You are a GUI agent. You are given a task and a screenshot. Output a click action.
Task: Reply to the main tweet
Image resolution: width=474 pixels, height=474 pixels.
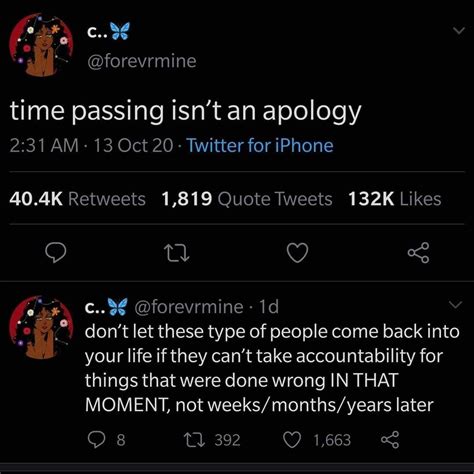tap(56, 253)
